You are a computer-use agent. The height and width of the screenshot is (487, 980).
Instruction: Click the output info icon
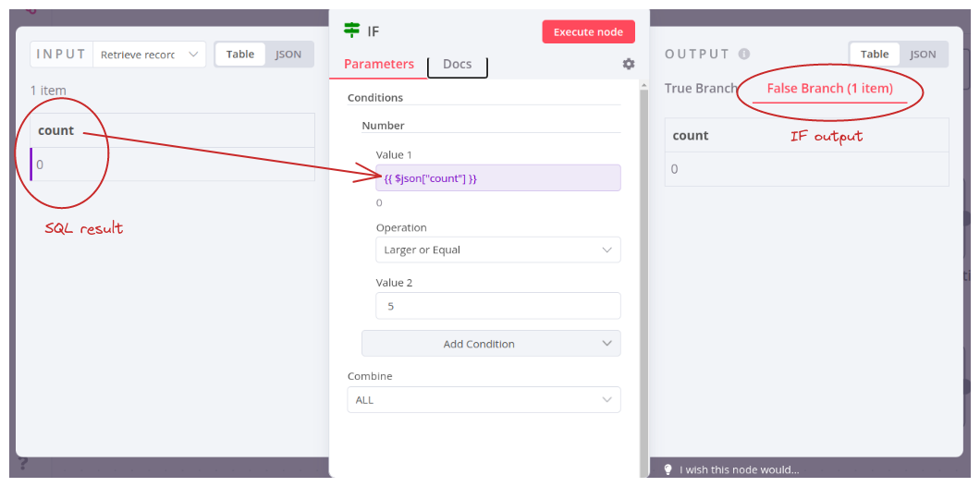click(743, 55)
